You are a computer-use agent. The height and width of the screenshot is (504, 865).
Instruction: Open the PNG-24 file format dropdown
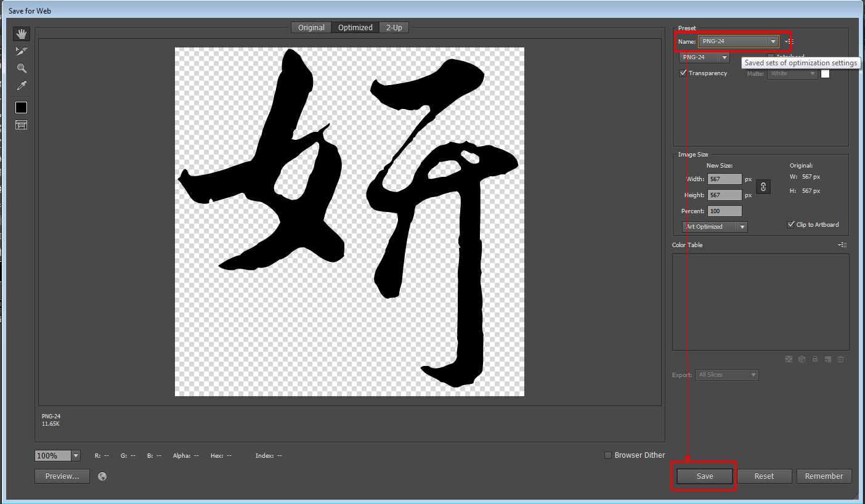704,57
